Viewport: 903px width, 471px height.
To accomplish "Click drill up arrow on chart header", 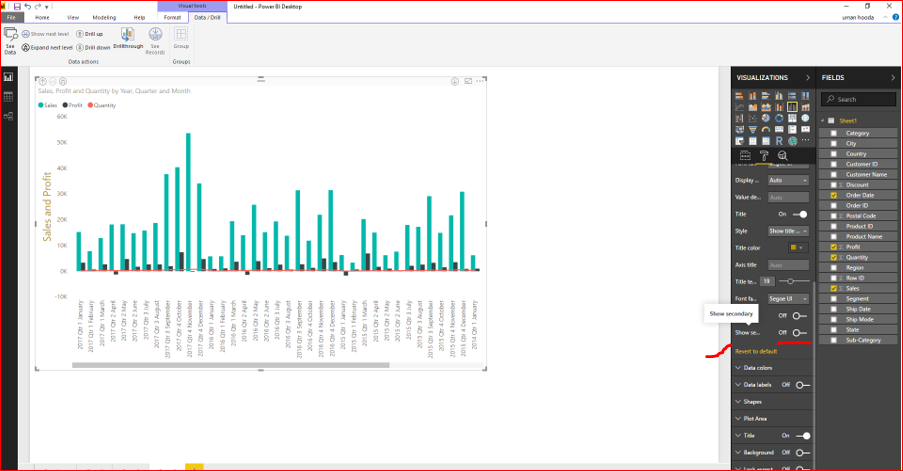I will [43, 82].
